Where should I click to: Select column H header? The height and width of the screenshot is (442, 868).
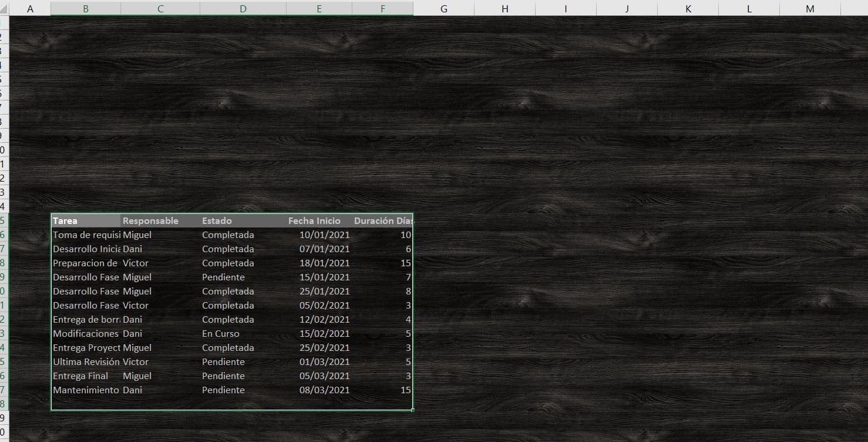click(x=504, y=8)
